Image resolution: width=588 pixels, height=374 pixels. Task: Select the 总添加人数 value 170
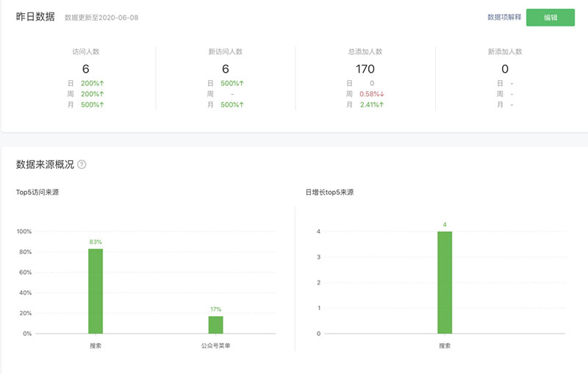pyautogui.click(x=365, y=69)
